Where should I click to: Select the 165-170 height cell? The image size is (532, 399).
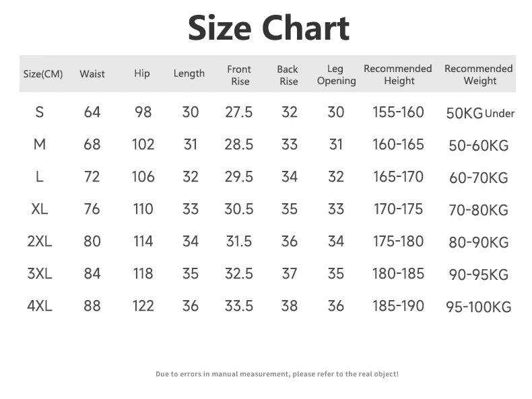(x=398, y=177)
